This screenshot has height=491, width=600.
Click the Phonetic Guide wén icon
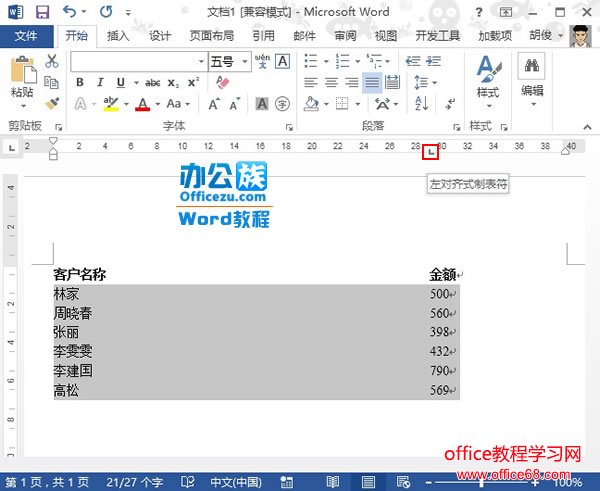click(x=262, y=61)
